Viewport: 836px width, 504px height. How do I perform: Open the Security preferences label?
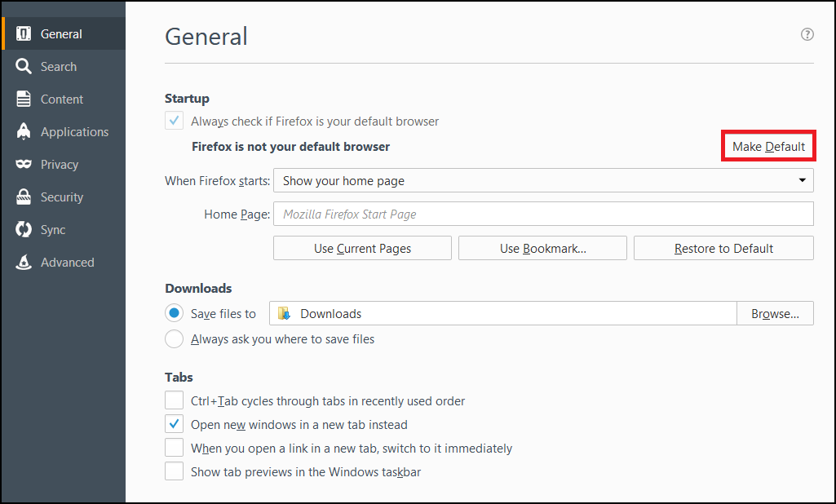point(62,197)
